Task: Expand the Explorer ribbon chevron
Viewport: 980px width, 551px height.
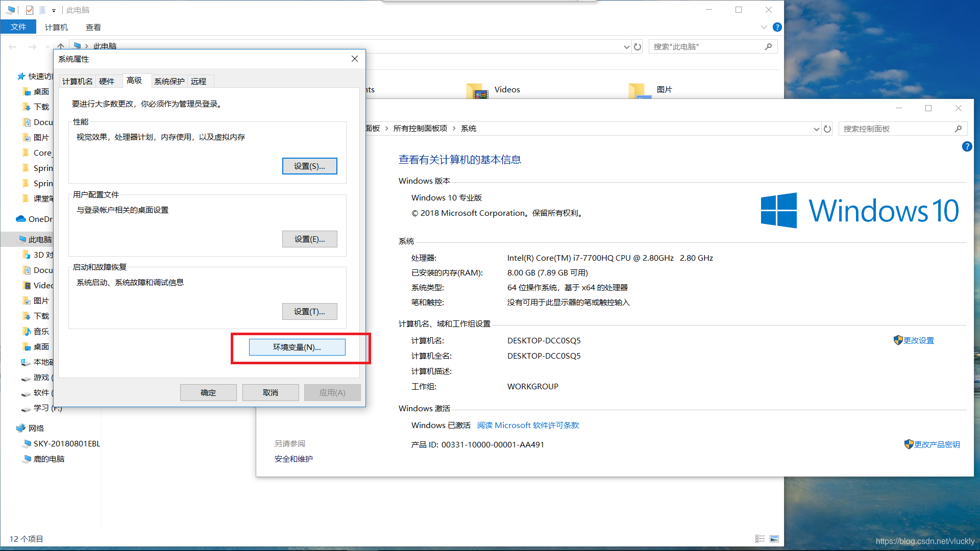Action: point(764,28)
